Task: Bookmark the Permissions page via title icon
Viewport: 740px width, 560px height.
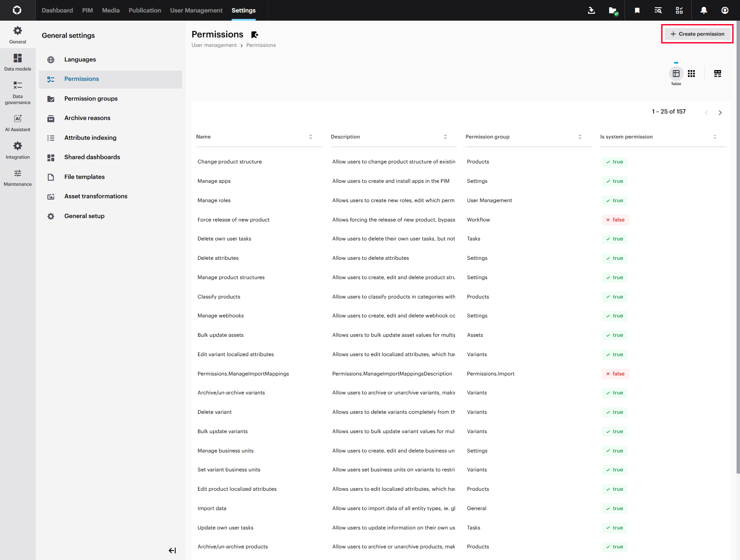Action: click(255, 35)
